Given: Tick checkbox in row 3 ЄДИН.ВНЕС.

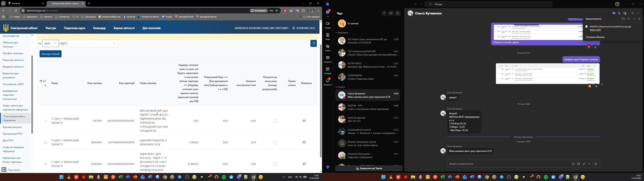Looking at the screenshot, I should tap(275, 164).
